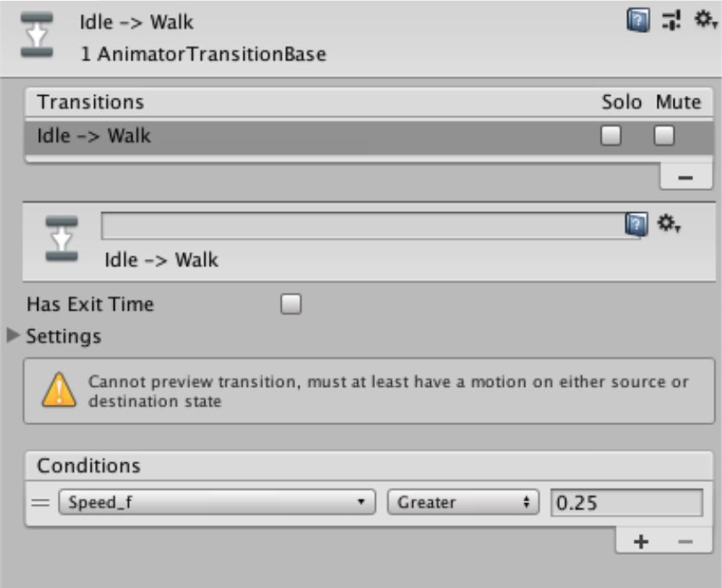Enable Solo for Idle -> Walk transition
This screenshot has width=722, height=588.
[611, 136]
